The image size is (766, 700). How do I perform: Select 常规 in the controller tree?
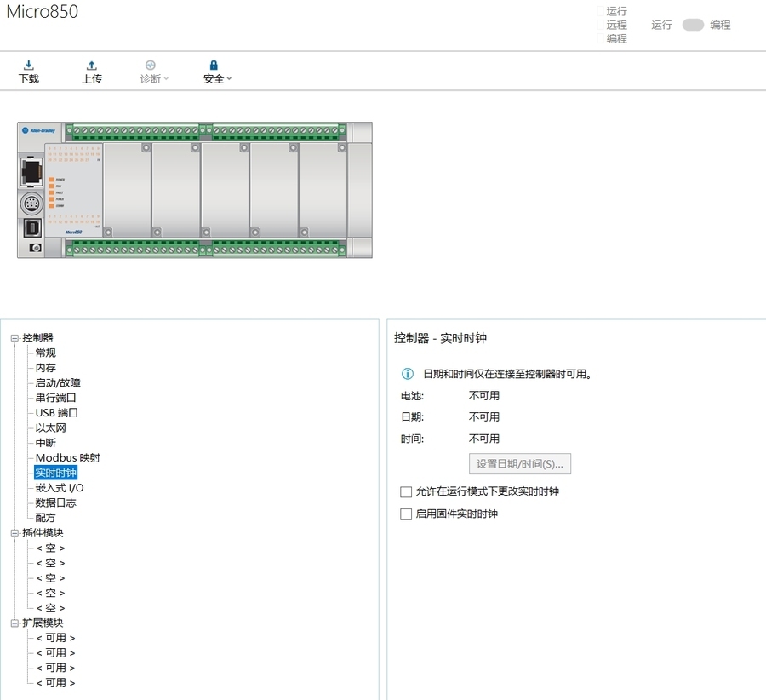click(x=45, y=353)
